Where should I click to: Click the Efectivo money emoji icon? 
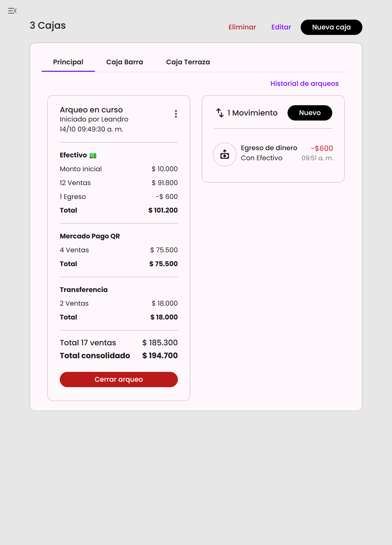(x=93, y=156)
